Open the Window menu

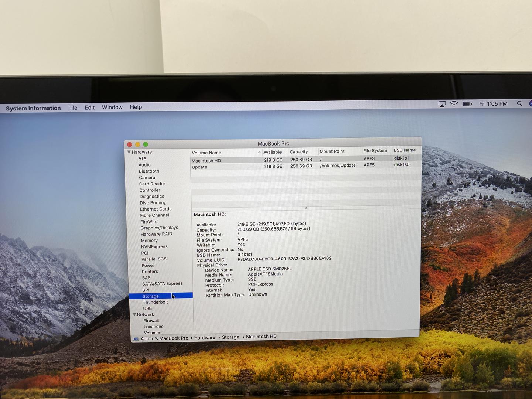(x=112, y=107)
